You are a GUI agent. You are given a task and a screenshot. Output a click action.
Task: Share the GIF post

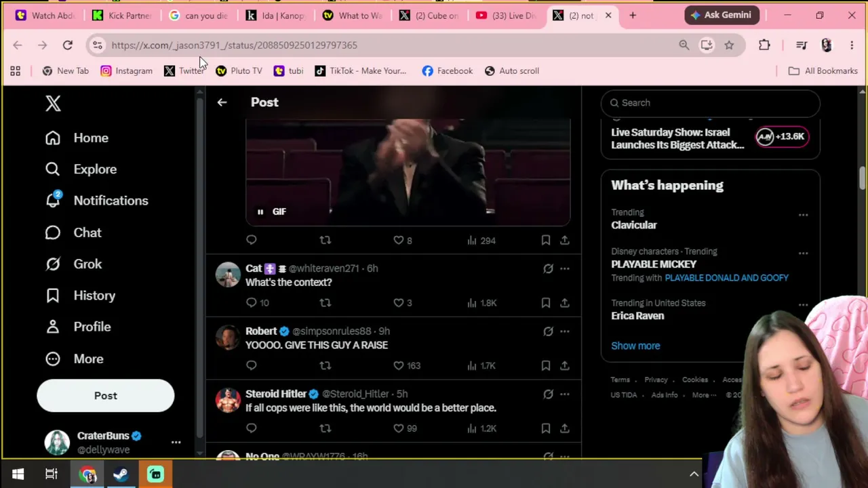[564, 240]
